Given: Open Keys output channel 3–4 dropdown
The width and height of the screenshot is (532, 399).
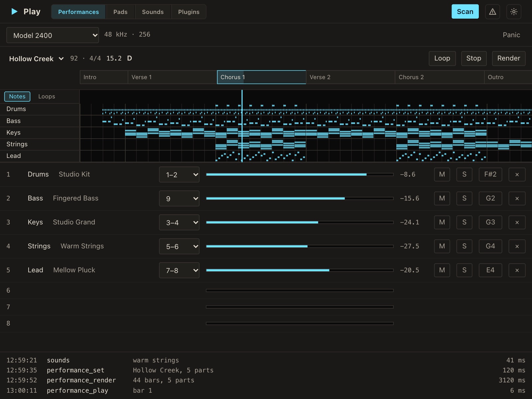Looking at the screenshot, I should (179, 222).
